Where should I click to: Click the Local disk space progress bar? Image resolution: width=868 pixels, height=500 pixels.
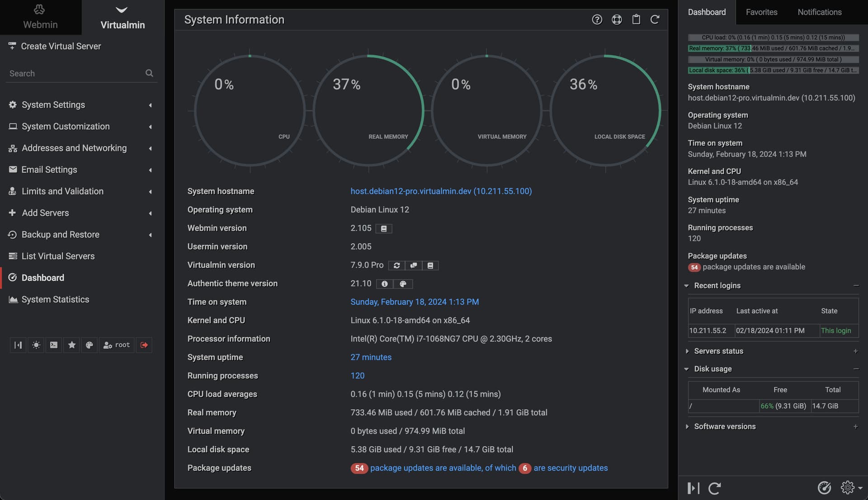773,70
